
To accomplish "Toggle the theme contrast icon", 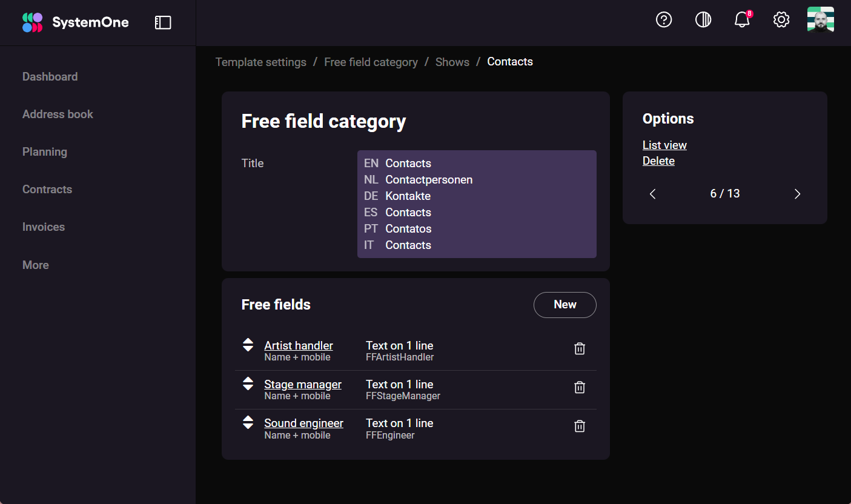I will coord(703,19).
